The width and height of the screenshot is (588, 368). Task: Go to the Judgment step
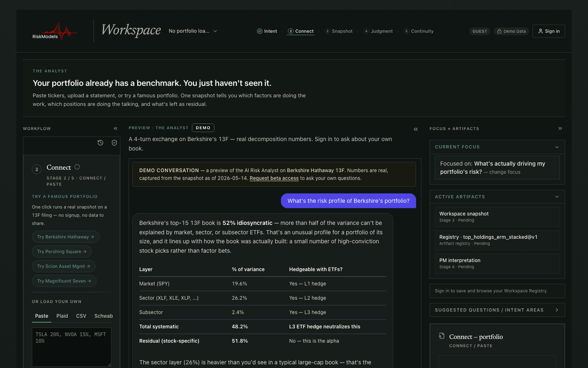coord(378,31)
